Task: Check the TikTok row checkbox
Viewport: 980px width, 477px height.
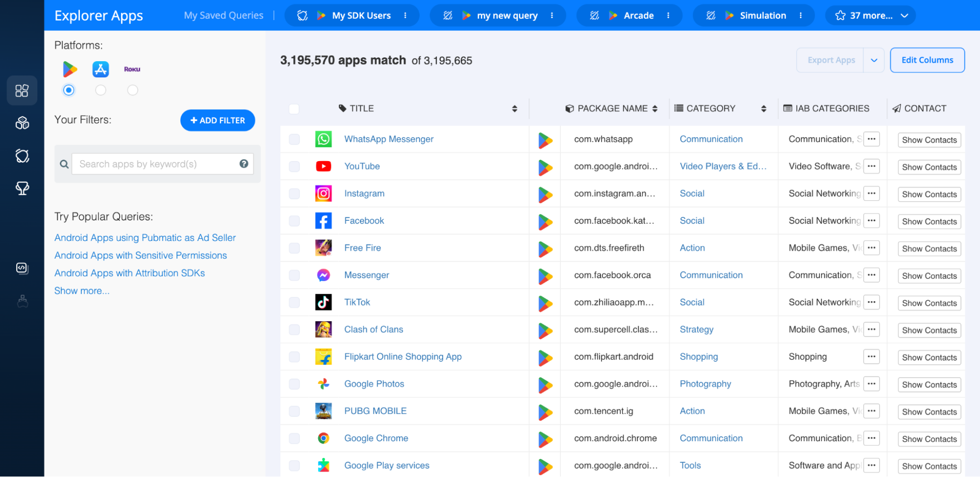Action: [294, 303]
